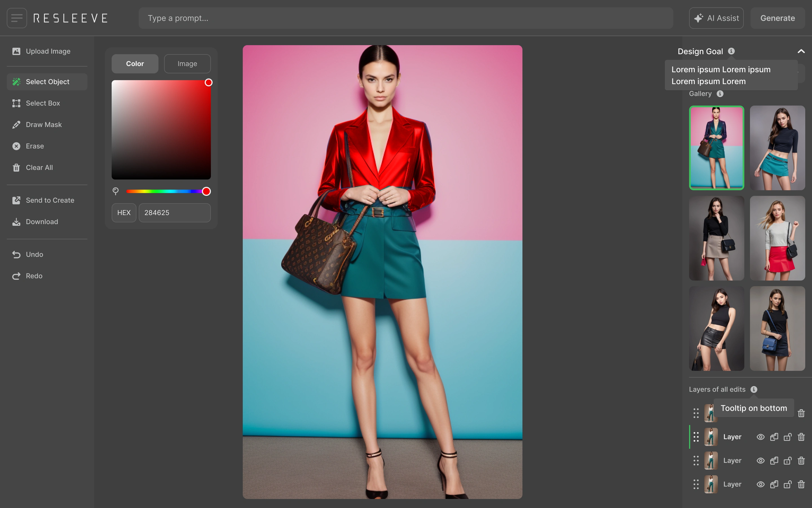Pick the Draw Mask tool
This screenshot has width=812, height=508.
point(47,125)
